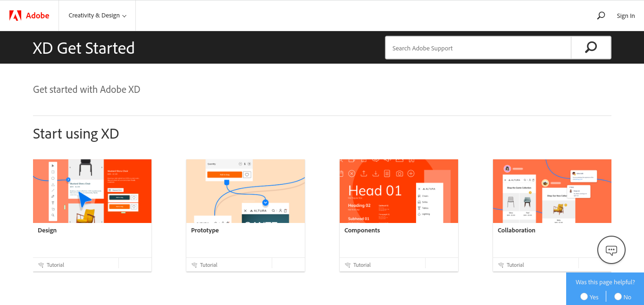The height and width of the screenshot is (305, 644).
Task: Click the Tutorial label under Collaboration
Action: coord(515,265)
